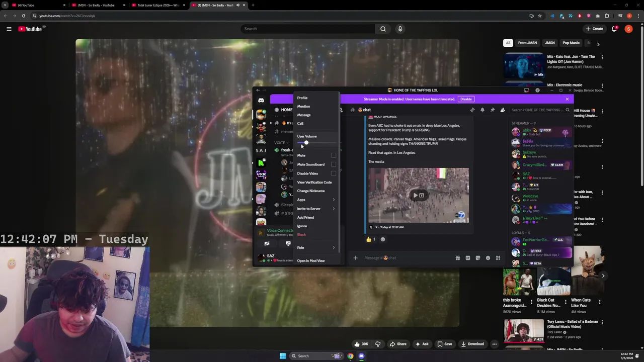
Task: Focus the Discord message input field
Action: (x=406, y=258)
